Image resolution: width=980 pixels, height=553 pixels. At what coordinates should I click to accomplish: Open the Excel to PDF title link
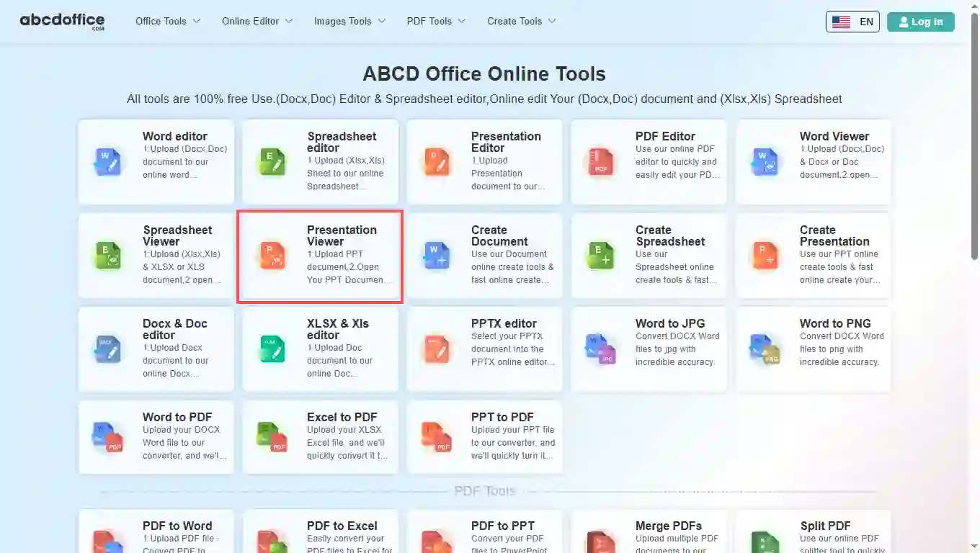point(342,417)
